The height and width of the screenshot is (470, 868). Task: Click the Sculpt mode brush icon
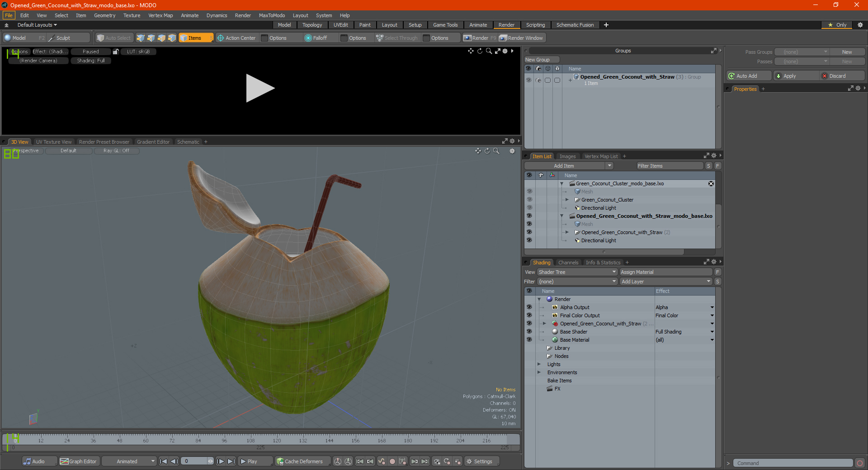point(52,38)
